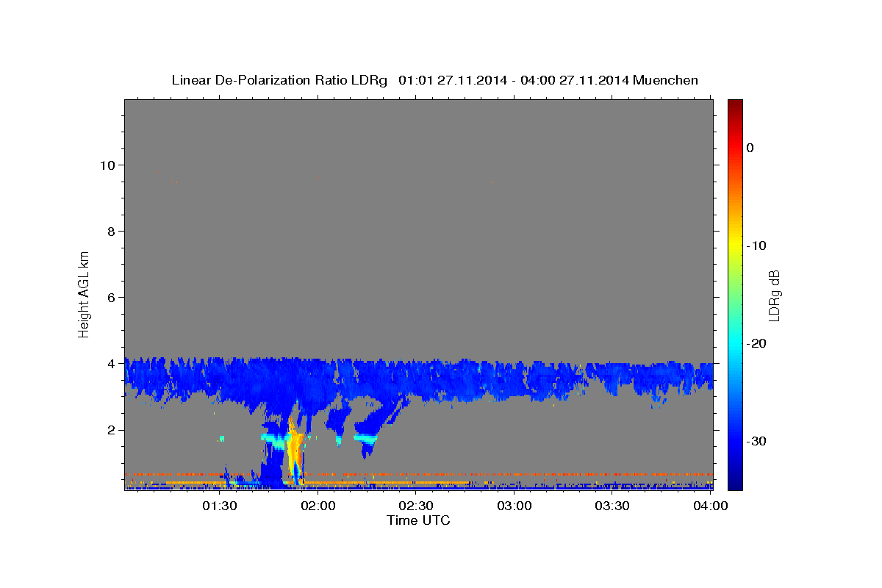Click the 03:00 time axis label
Screen dimensions: 882x588
tap(514, 506)
